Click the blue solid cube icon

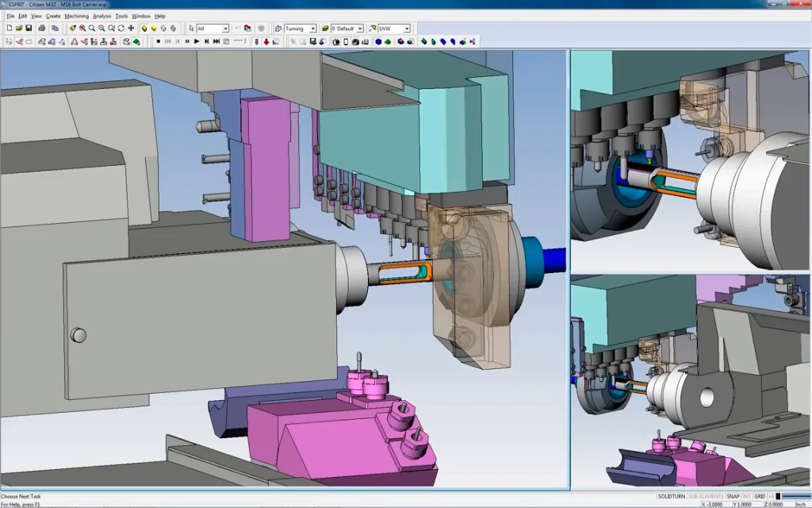(378, 41)
